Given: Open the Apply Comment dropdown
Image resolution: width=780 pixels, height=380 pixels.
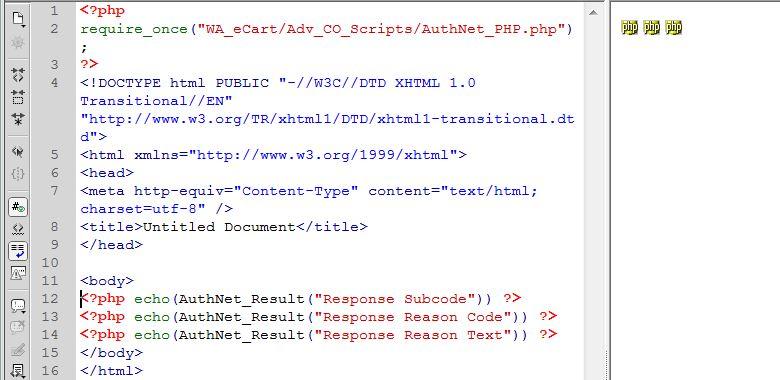Looking at the screenshot, I should pyautogui.click(x=18, y=305).
